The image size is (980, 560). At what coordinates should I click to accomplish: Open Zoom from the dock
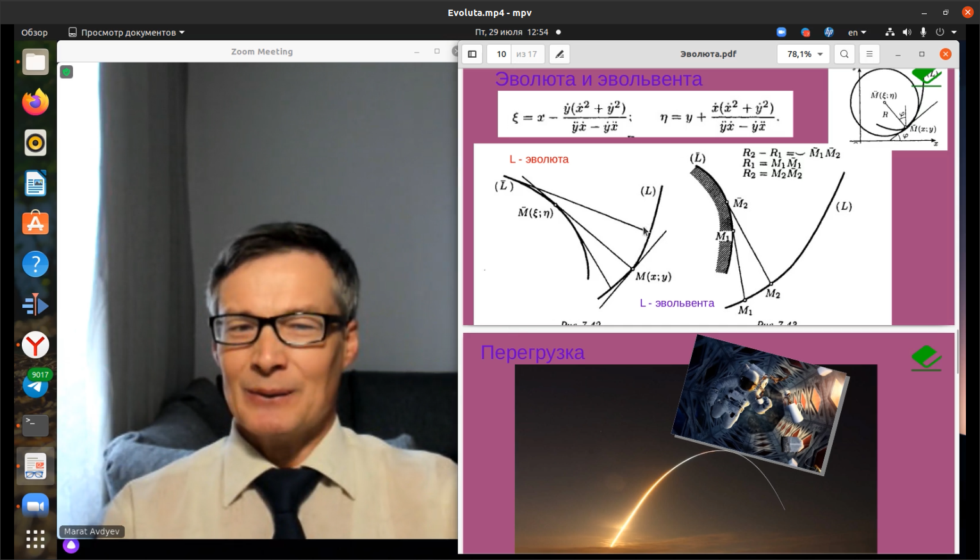tap(35, 506)
